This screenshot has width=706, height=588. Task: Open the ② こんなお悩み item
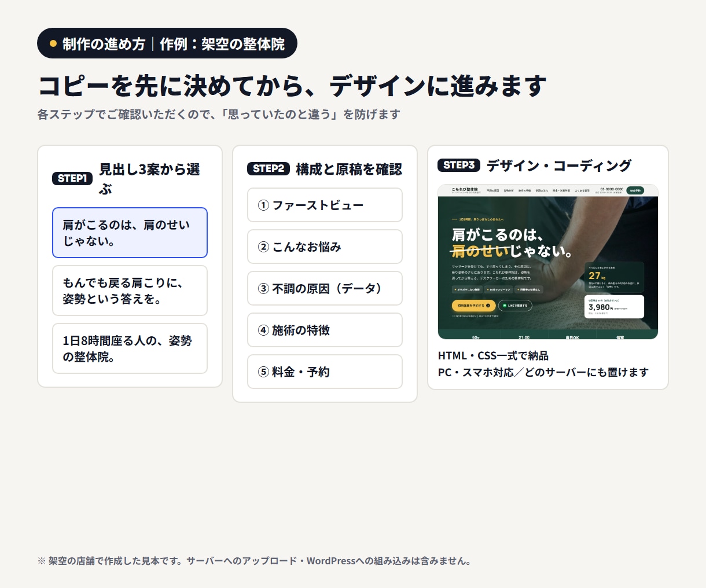(x=325, y=247)
